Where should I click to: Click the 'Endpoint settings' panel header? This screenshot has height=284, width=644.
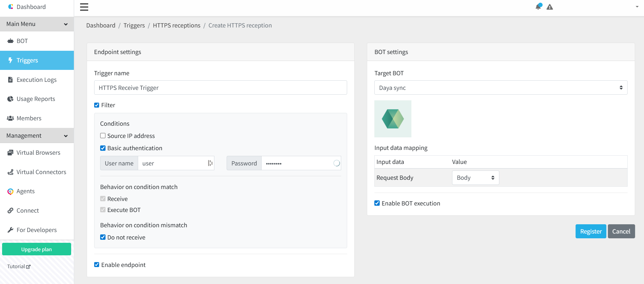221,52
